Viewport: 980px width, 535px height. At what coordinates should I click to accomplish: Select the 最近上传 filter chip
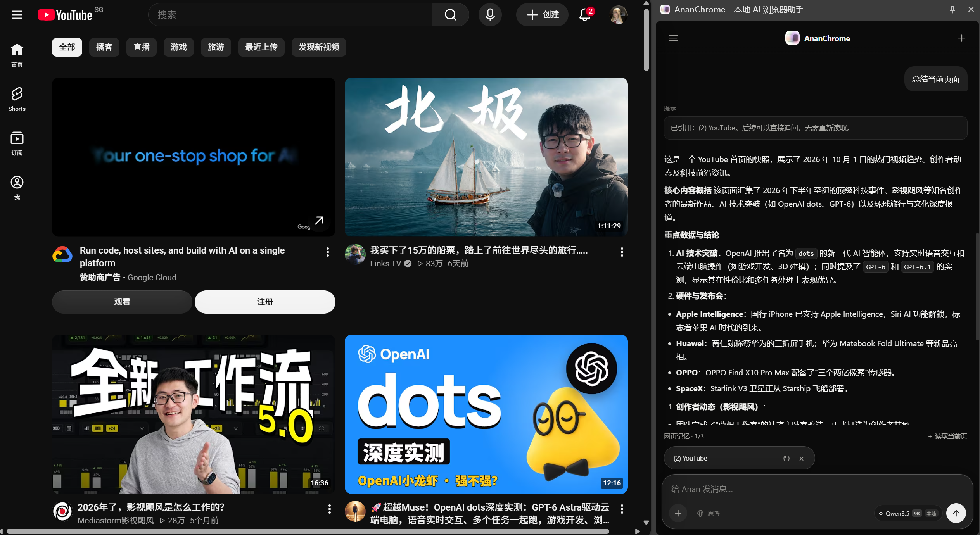[261, 47]
